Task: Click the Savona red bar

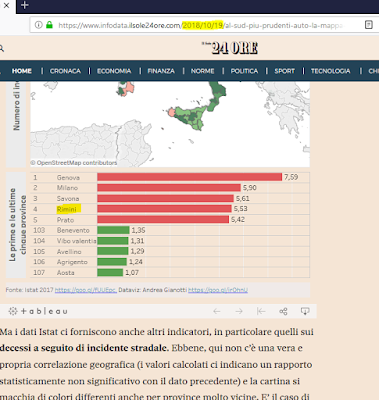Action: pos(165,198)
